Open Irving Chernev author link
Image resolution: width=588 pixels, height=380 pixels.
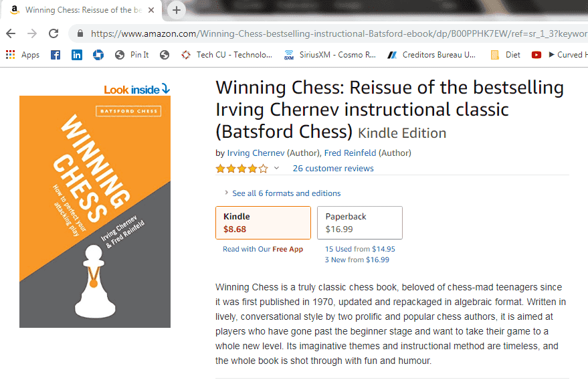[255, 153]
